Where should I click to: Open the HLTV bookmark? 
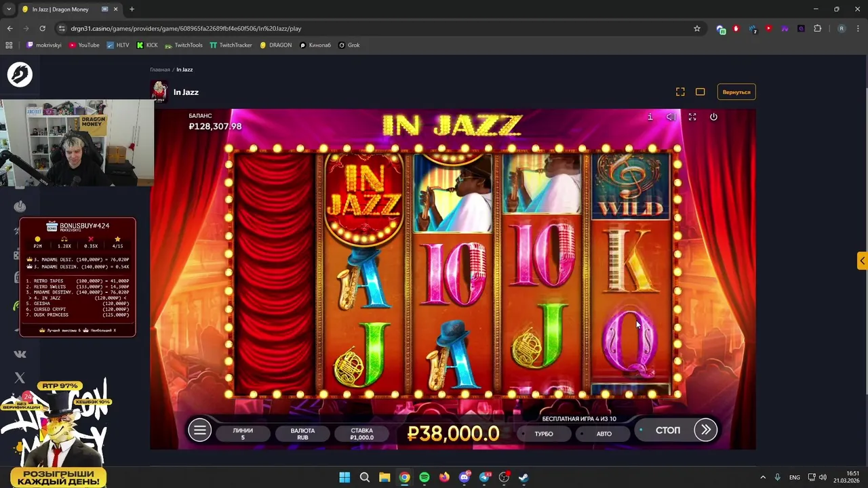coord(118,45)
